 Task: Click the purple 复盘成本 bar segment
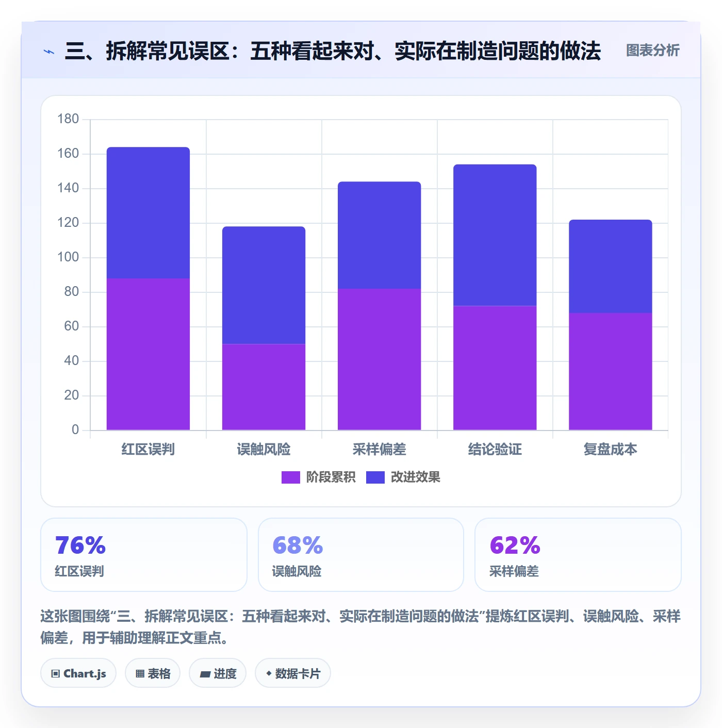point(610,371)
